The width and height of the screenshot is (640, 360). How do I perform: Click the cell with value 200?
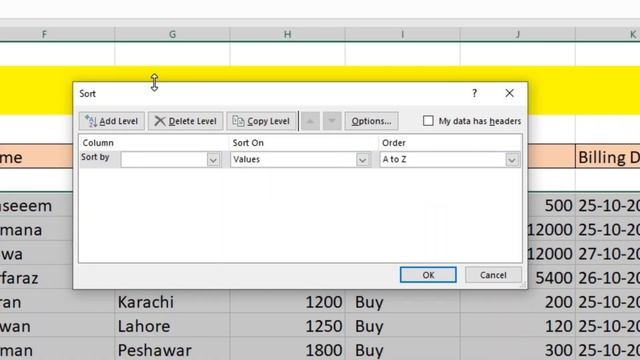point(518,302)
